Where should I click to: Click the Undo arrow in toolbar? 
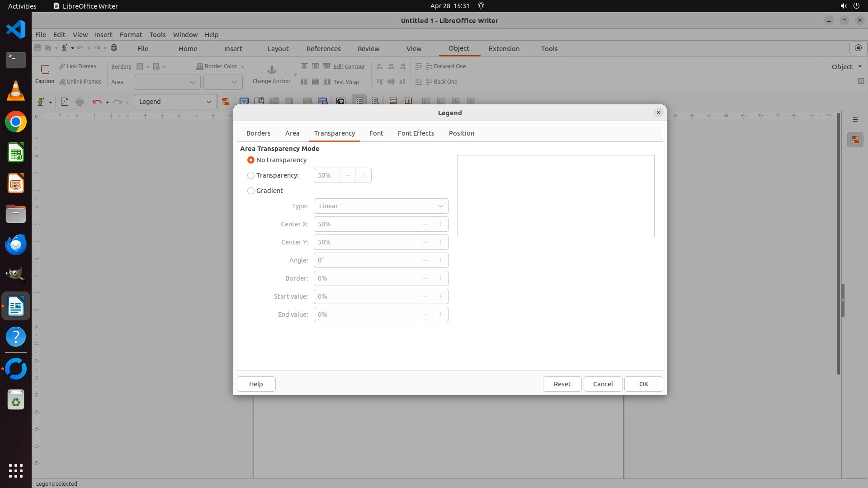pyautogui.click(x=97, y=102)
